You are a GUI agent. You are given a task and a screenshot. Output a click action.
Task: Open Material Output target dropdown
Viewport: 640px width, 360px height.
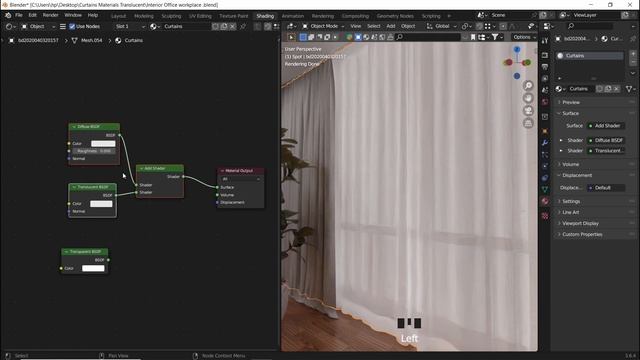241,179
